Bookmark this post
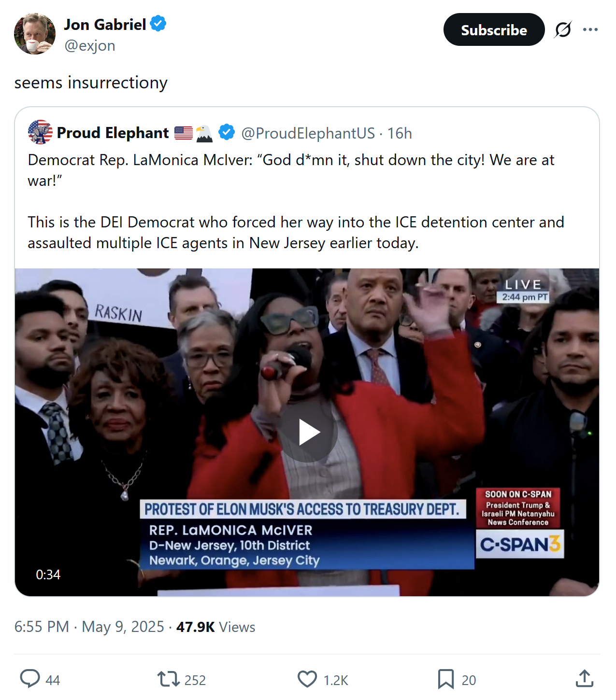This screenshot has width=616, height=700. pyautogui.click(x=445, y=679)
